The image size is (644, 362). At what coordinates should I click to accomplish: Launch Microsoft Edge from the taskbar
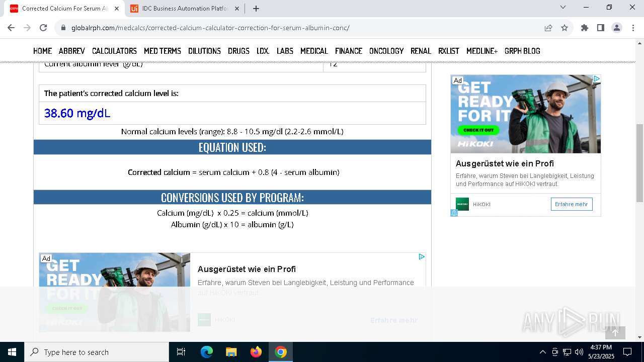point(207,352)
